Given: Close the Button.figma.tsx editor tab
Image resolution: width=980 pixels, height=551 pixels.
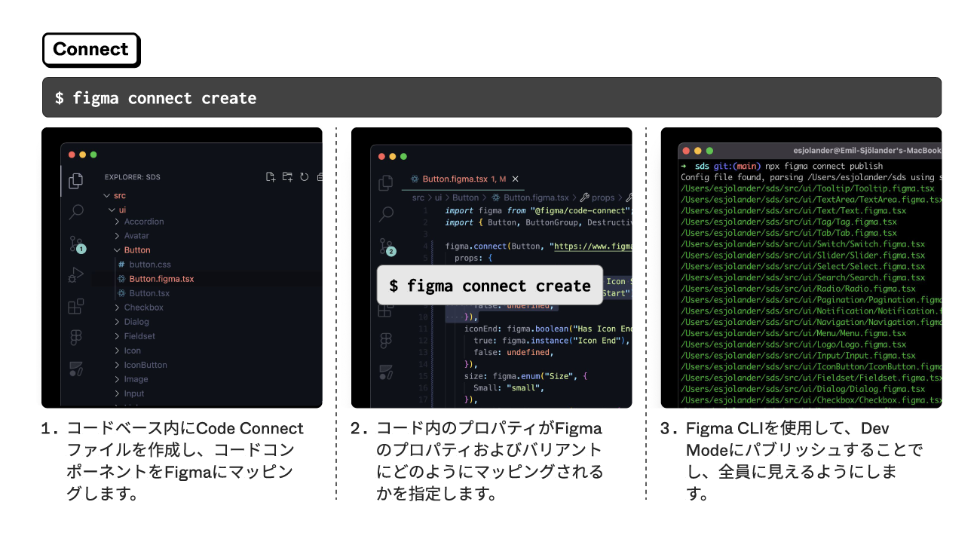Looking at the screenshot, I should click(516, 179).
